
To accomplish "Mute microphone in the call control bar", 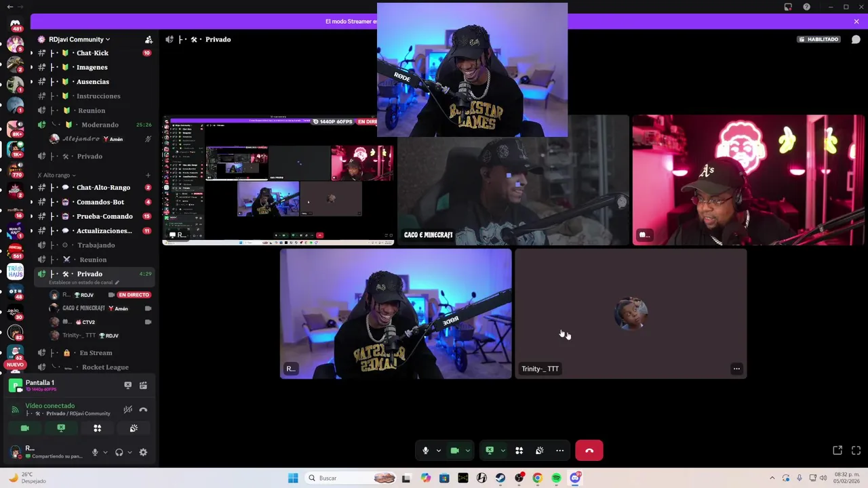I will [x=425, y=451].
